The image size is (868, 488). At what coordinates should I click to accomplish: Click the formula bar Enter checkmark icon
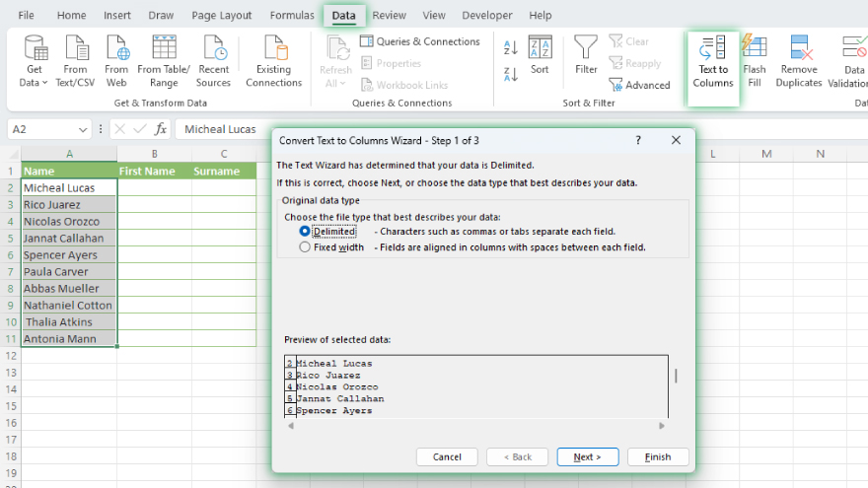tap(140, 129)
